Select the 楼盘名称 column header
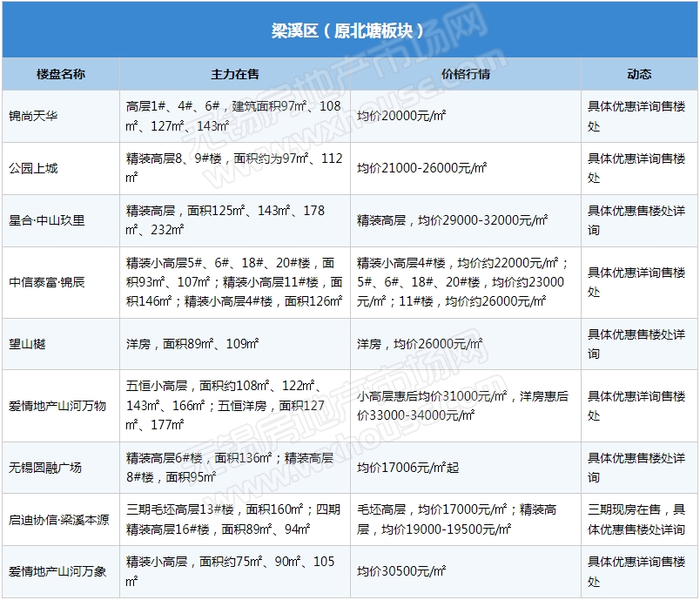The width and height of the screenshot is (700, 600). [x=61, y=74]
